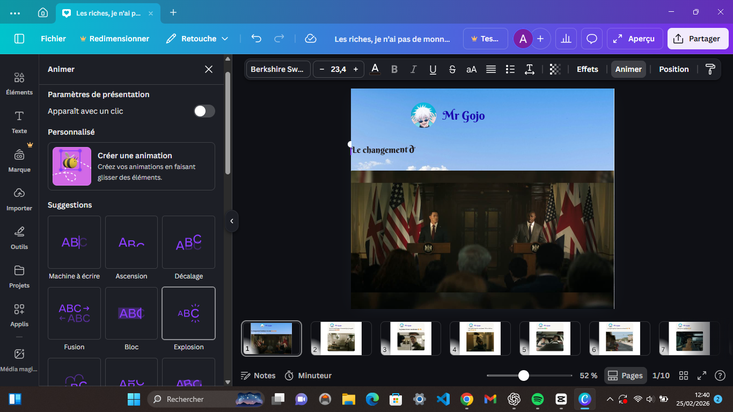The height and width of the screenshot is (412, 733).
Task: Open the Éléments sidebar panel
Action: click(x=19, y=83)
